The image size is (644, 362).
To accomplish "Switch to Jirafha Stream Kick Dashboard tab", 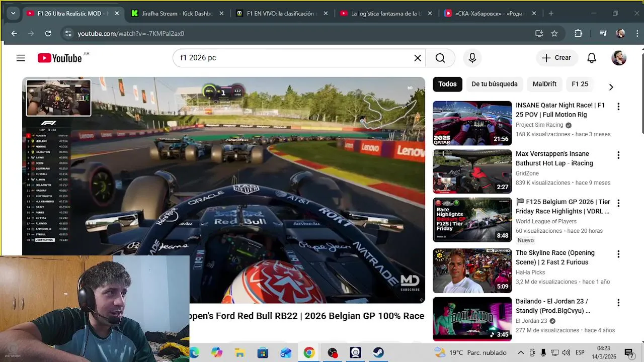I will (x=177, y=14).
